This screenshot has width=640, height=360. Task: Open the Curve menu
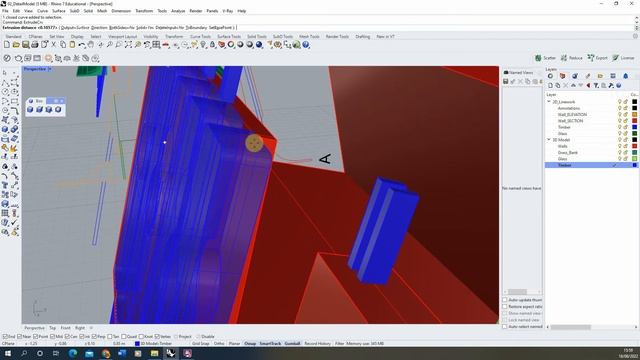(42, 11)
